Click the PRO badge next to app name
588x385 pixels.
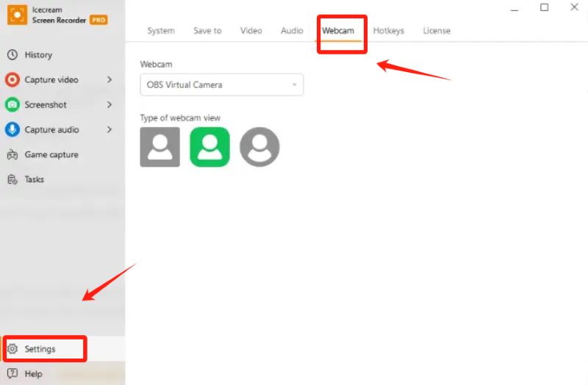(98, 20)
